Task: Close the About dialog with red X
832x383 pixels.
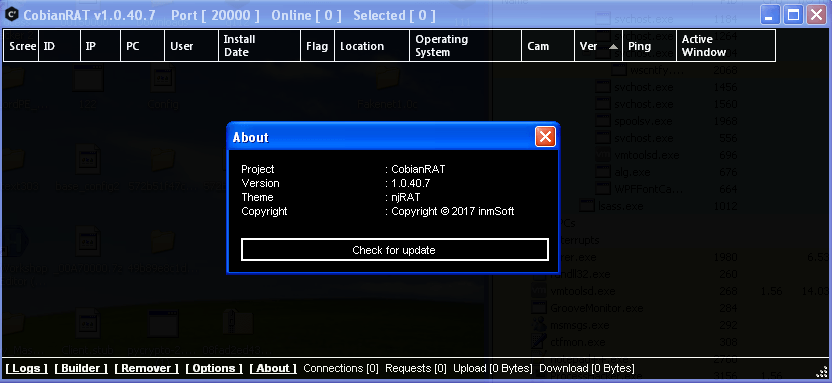Action: pos(545,137)
